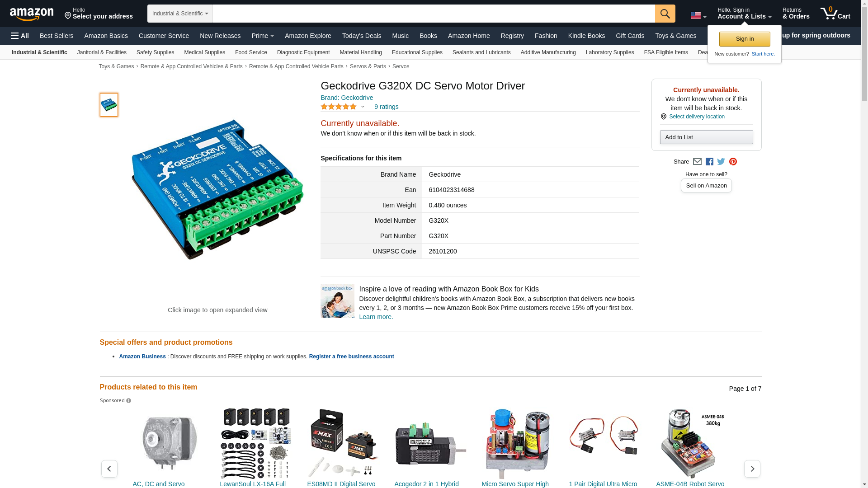Open the country flag language selector

coord(698,16)
